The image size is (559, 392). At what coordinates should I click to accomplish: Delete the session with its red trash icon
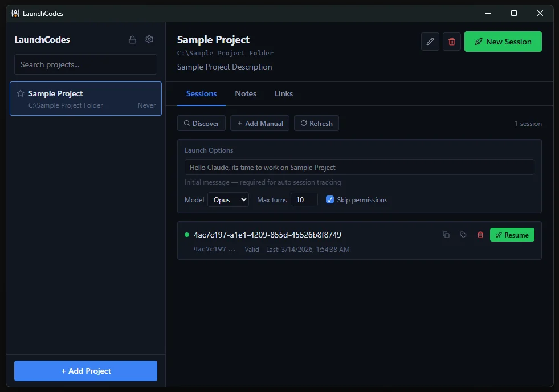pos(480,235)
